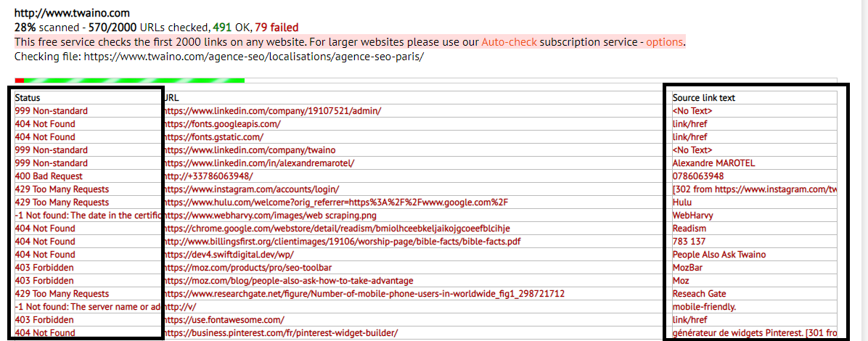Open the use.fontawesome.com URL
The width and height of the screenshot is (868, 341).
coord(224,320)
